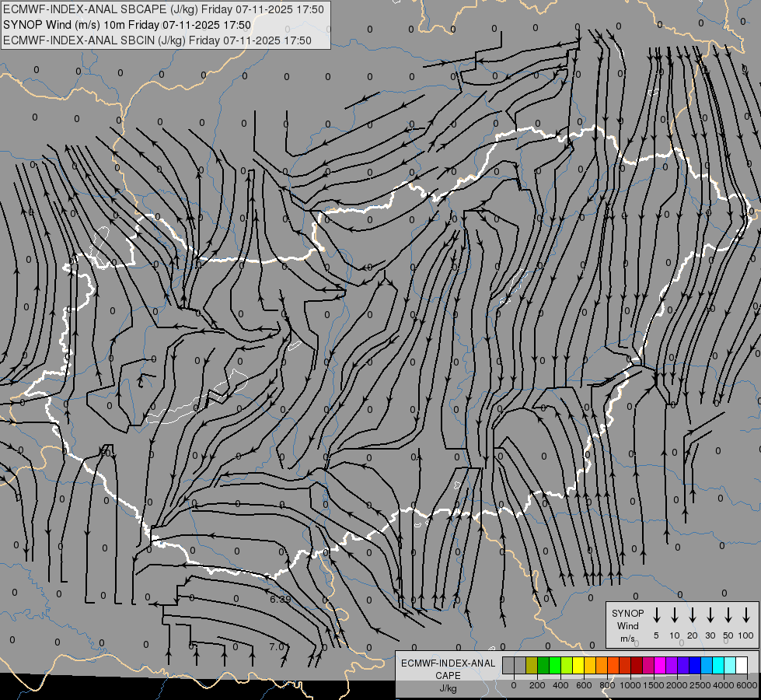The height and width of the screenshot is (700, 761).
Task: Select the SBCAPE header line
Action: pyautogui.click(x=163, y=9)
